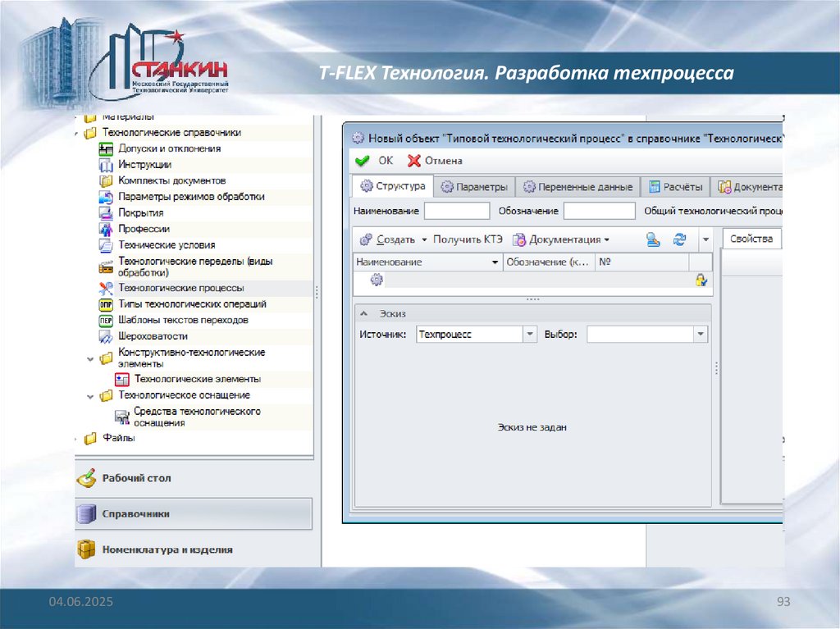
Task: Open the Переменные данные tab
Action: click(578, 187)
